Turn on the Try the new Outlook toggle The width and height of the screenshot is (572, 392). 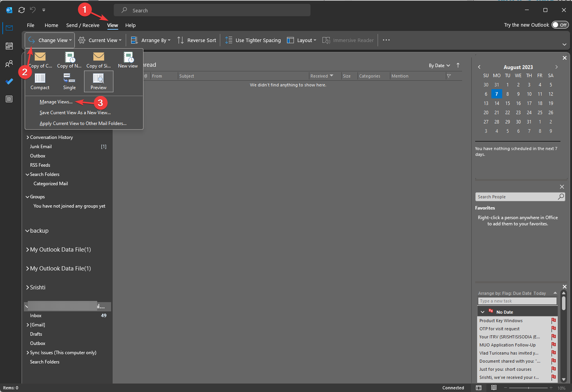560,24
